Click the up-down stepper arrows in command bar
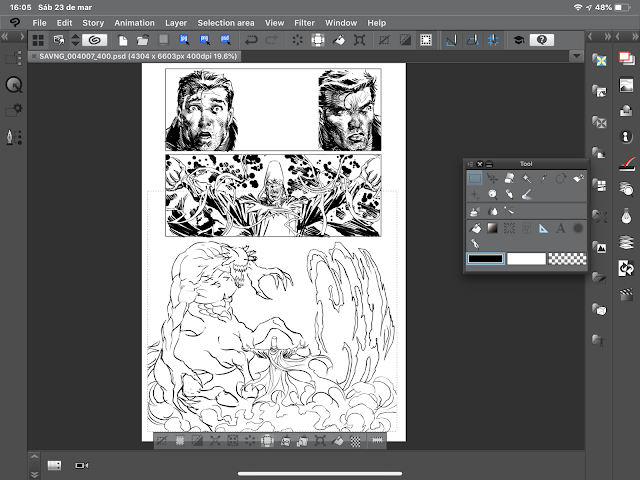This screenshot has height=480, width=640. click(x=75, y=40)
